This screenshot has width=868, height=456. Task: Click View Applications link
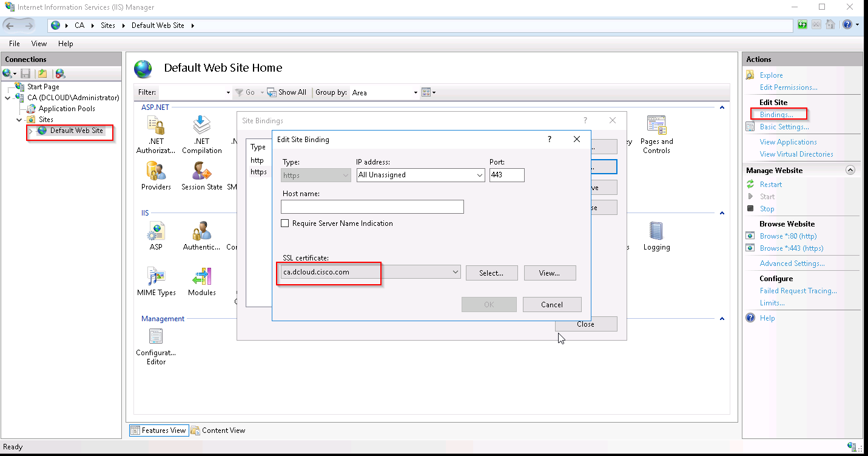click(789, 142)
